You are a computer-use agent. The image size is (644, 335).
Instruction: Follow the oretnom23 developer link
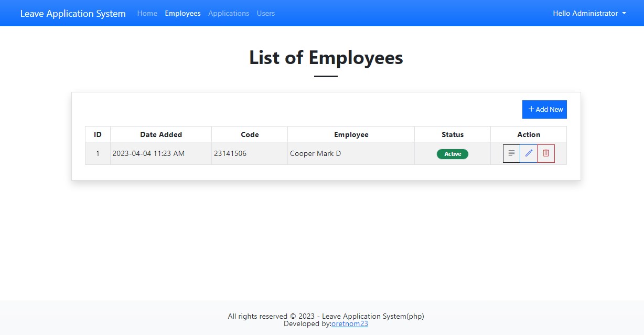[350, 324]
